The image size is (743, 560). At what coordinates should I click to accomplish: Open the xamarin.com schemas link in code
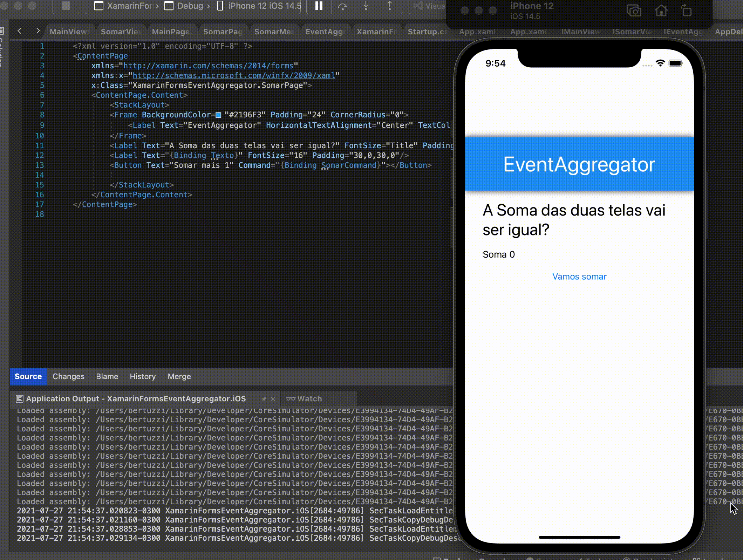point(208,66)
